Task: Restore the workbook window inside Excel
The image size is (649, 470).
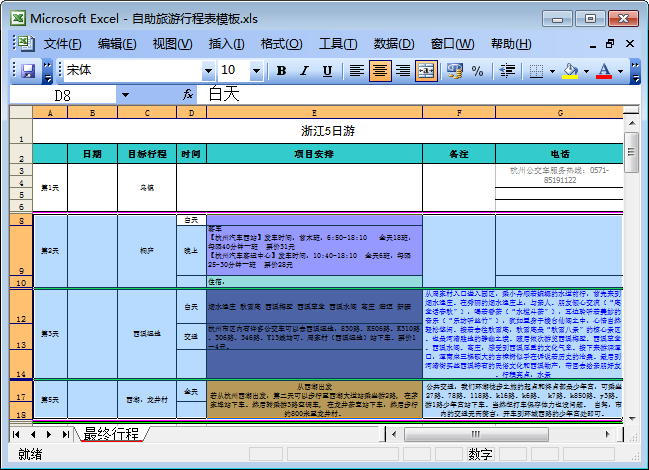Action: click(610, 43)
